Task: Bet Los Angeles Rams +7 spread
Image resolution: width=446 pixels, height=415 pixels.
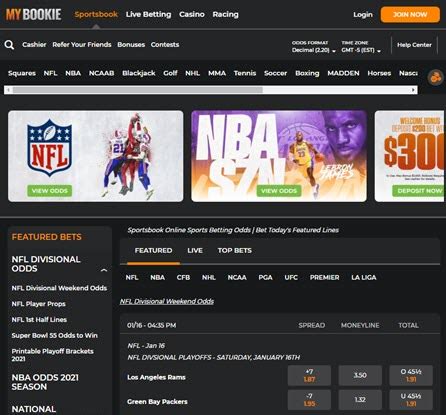Action: coord(309,375)
